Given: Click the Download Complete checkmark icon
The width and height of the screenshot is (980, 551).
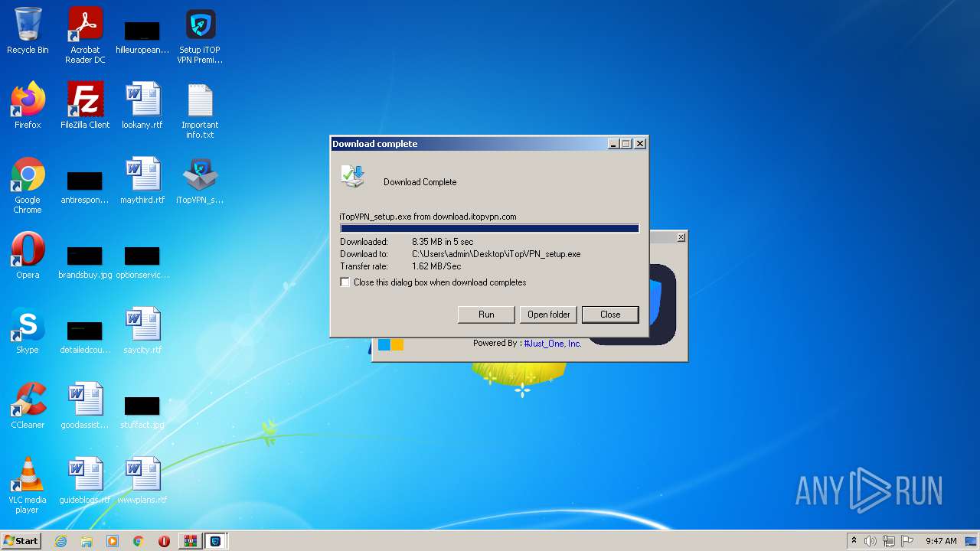Looking at the screenshot, I should [x=353, y=176].
